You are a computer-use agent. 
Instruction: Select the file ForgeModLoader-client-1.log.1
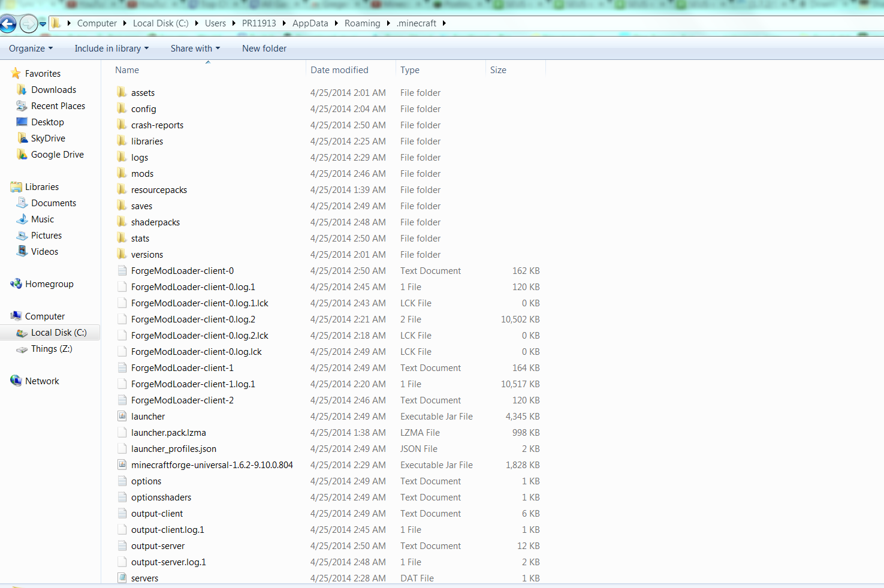point(193,384)
